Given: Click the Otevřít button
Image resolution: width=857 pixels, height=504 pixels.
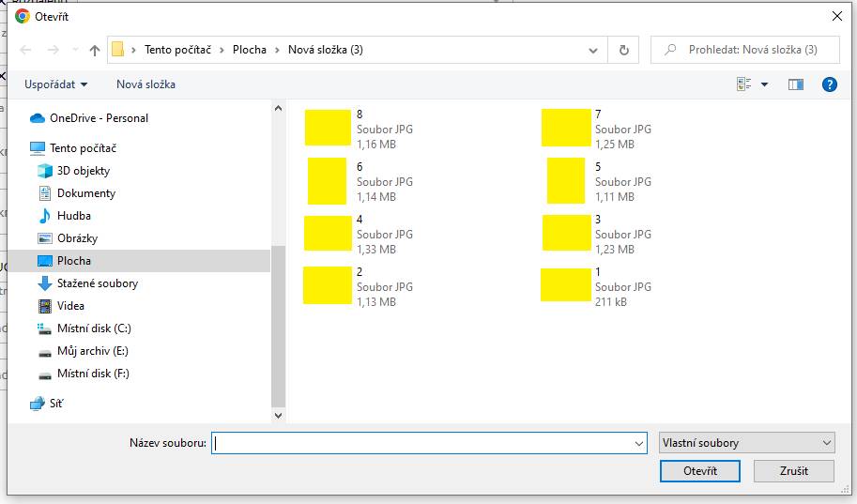Looking at the screenshot, I should coord(700,470).
